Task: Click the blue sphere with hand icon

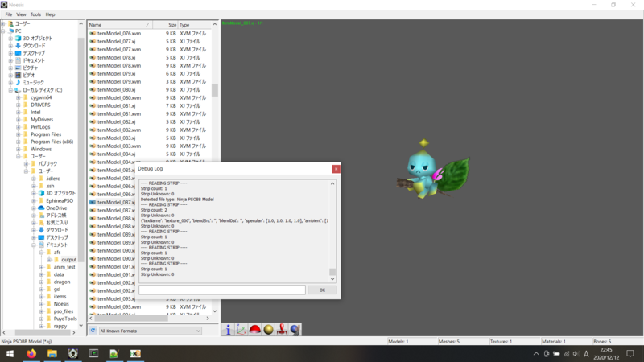Action: (295, 330)
